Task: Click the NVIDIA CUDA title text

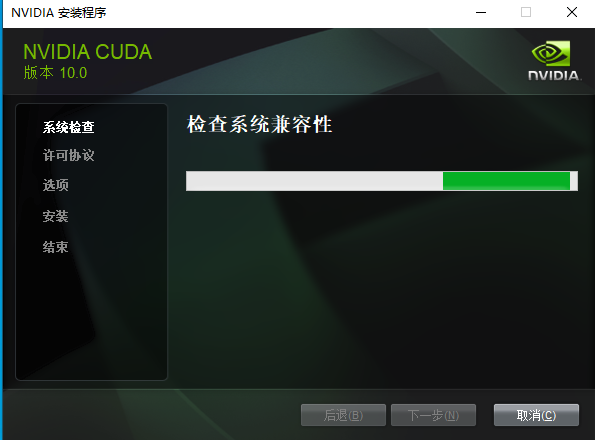Action: 88,52
